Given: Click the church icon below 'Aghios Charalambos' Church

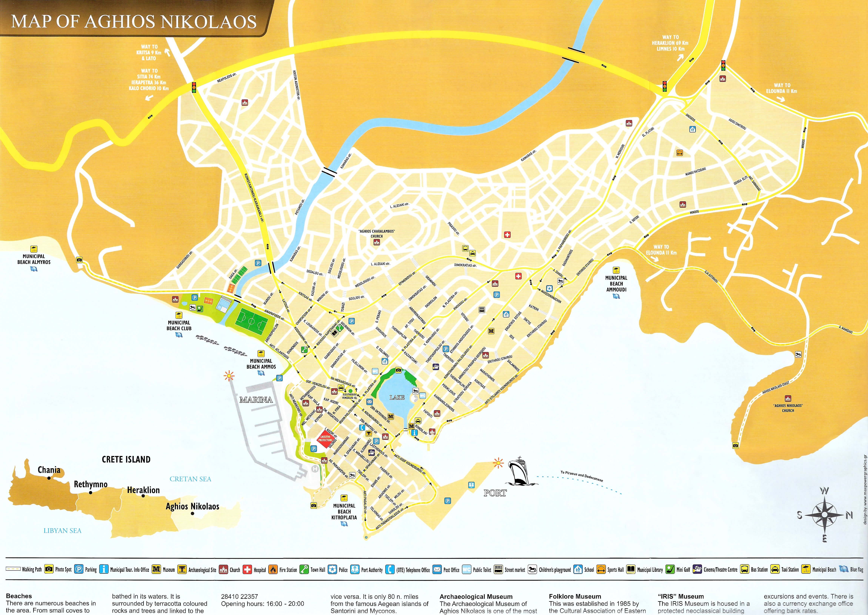Looking at the screenshot, I should tap(376, 242).
